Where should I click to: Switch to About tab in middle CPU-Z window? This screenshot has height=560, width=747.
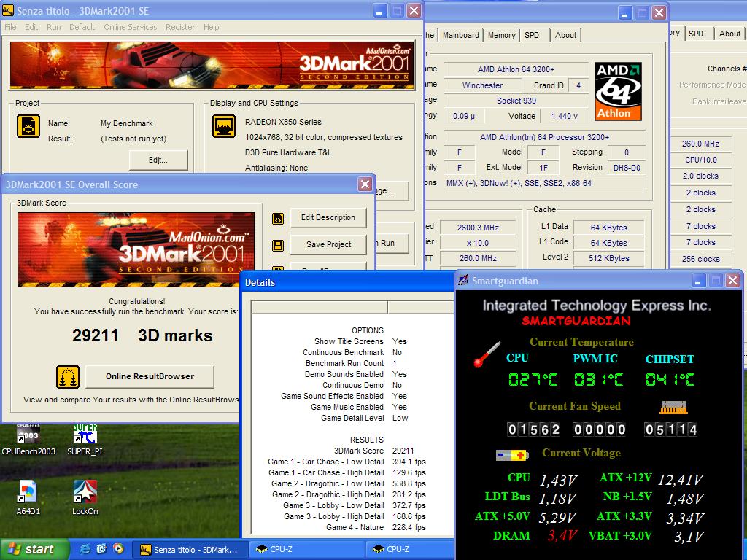[565, 35]
